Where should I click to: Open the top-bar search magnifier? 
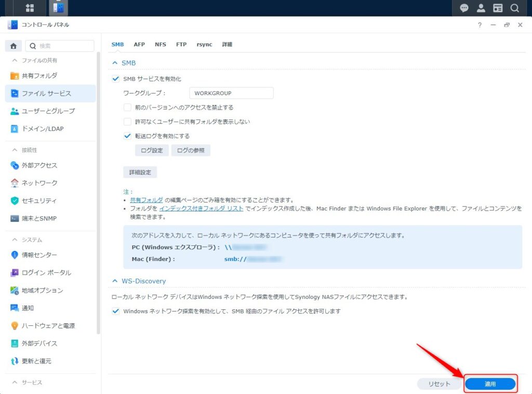(515, 8)
